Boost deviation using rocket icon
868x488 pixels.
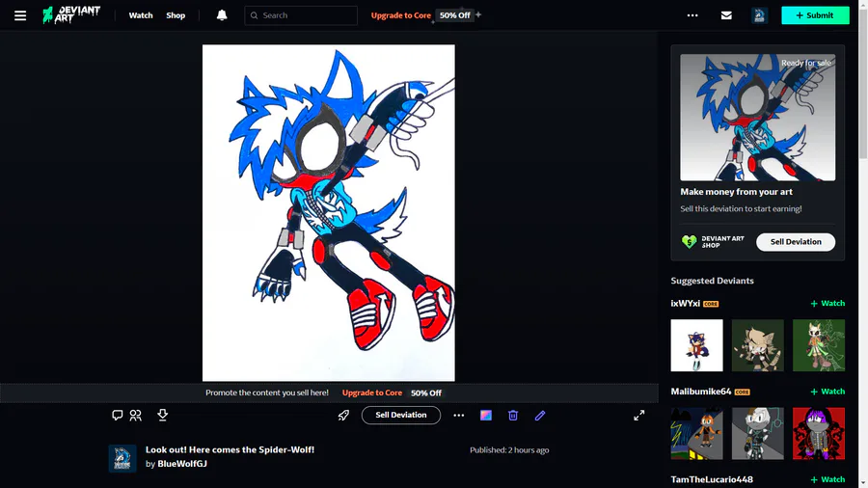pyautogui.click(x=343, y=415)
